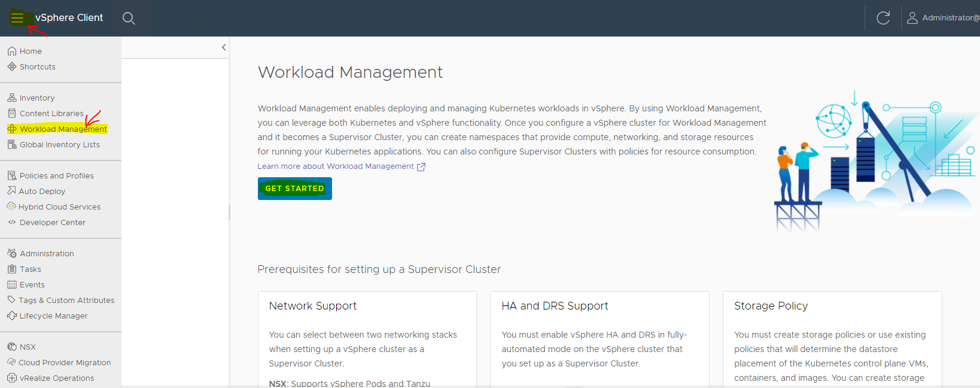Choose Auto Deploy
Viewport: 980px width, 388px height.
42,191
